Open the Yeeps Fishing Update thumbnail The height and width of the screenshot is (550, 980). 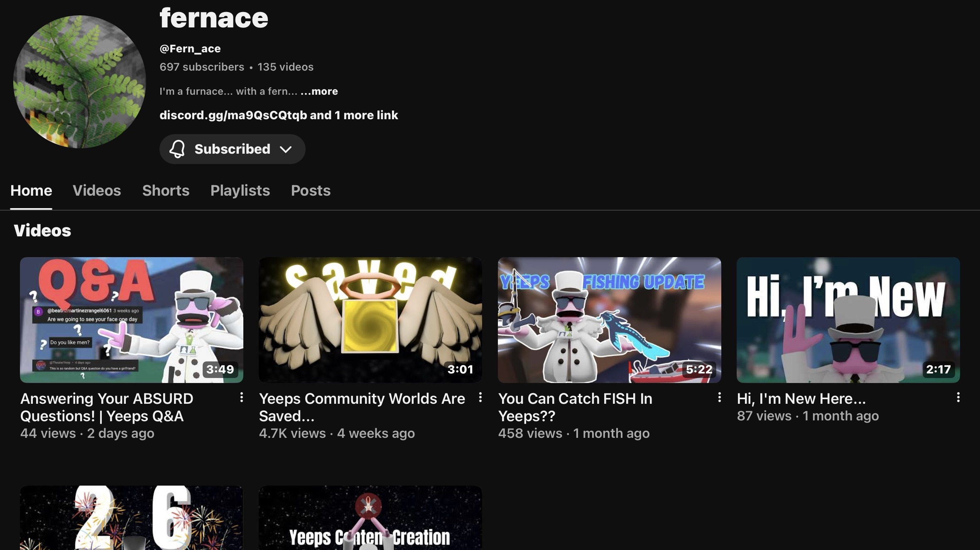pyautogui.click(x=610, y=320)
